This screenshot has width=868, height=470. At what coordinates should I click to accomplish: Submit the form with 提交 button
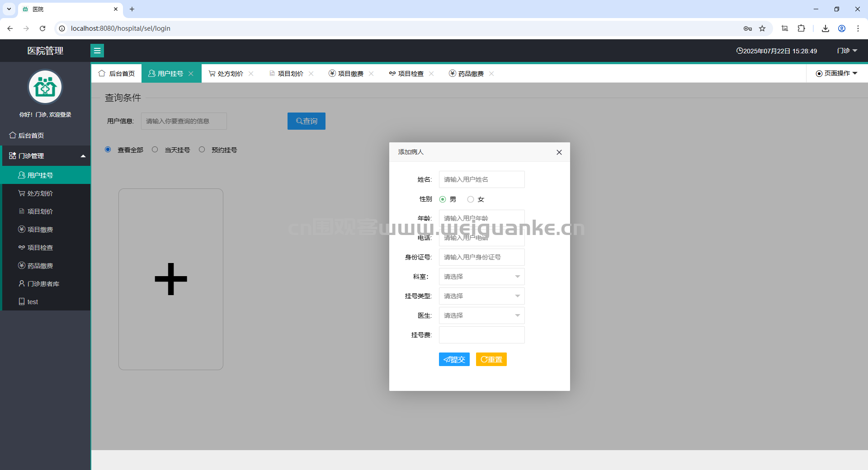click(x=454, y=359)
